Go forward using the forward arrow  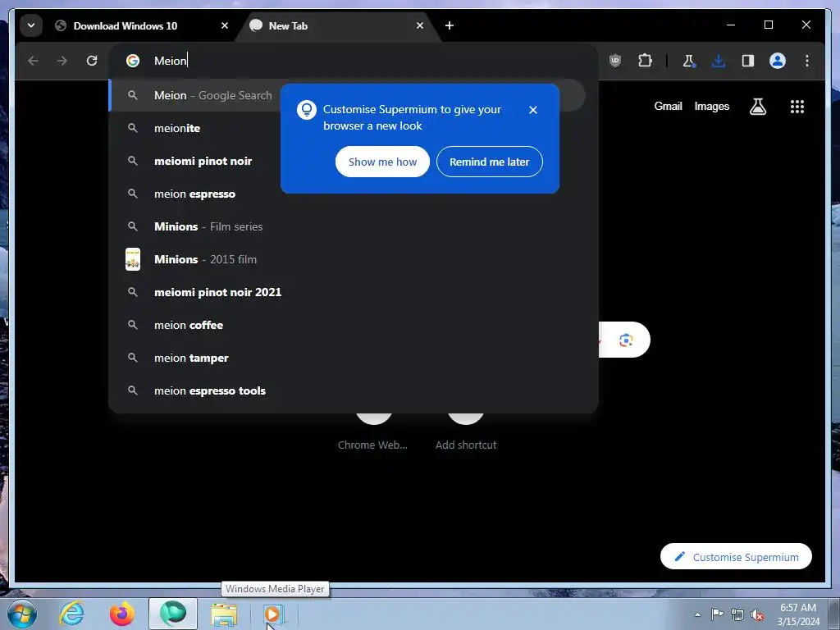[x=62, y=61]
